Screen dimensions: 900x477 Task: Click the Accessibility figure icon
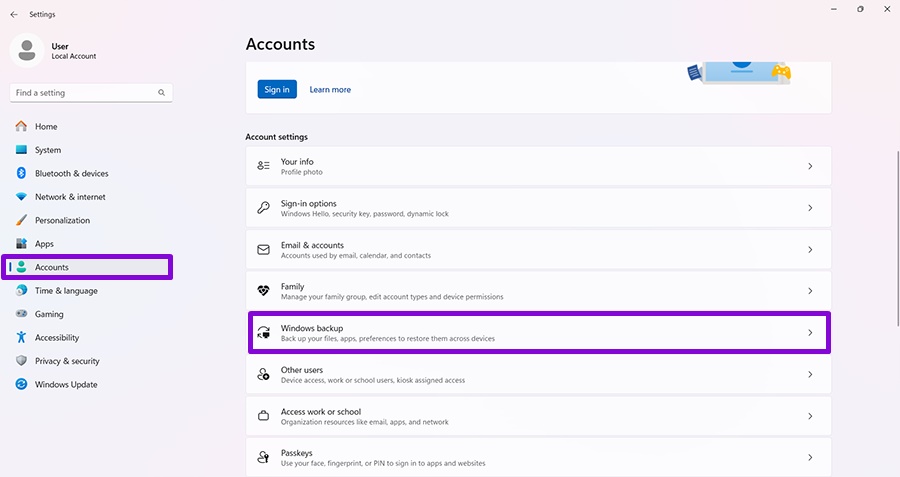(x=21, y=338)
